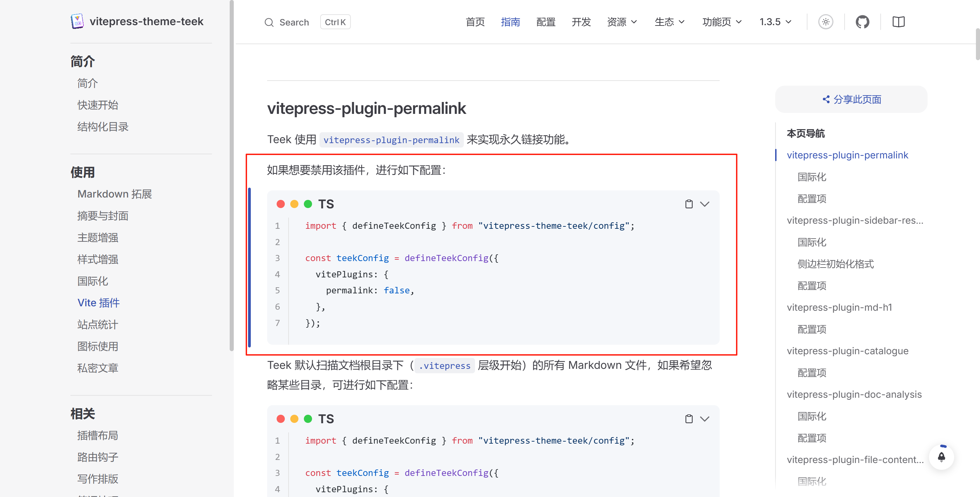This screenshot has width=980, height=497.
Task: Click the inline code .vitepress
Action: point(444,365)
